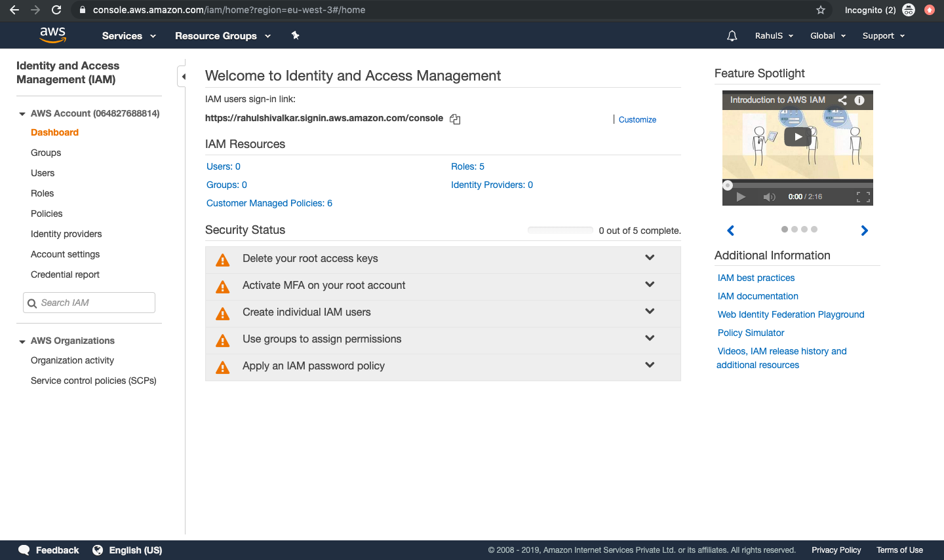Click the Search IAM input field
944x560 pixels.
[x=88, y=302]
